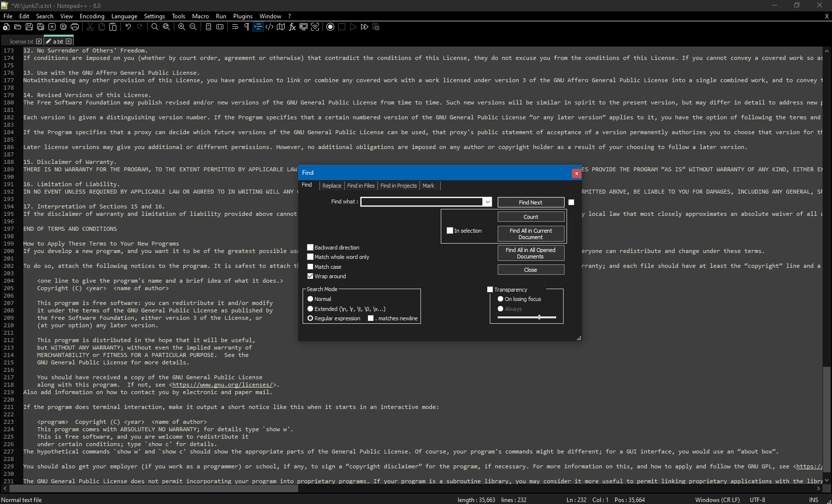Click the Windows (CR LF) status entry
Screen dimensions: 832x504
[x=717, y=500]
